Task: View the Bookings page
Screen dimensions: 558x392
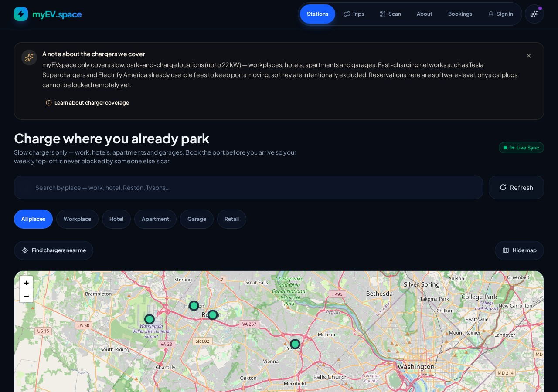Action: coord(460,14)
